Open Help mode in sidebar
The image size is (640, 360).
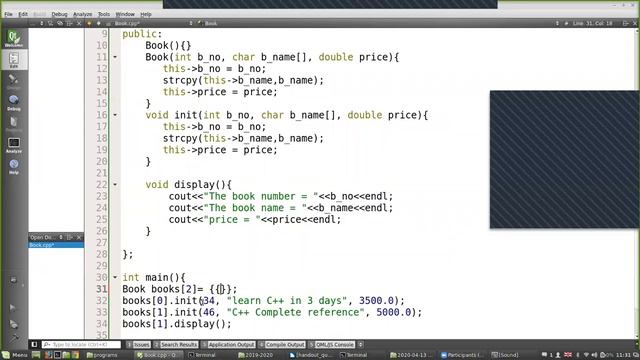pos(13,166)
